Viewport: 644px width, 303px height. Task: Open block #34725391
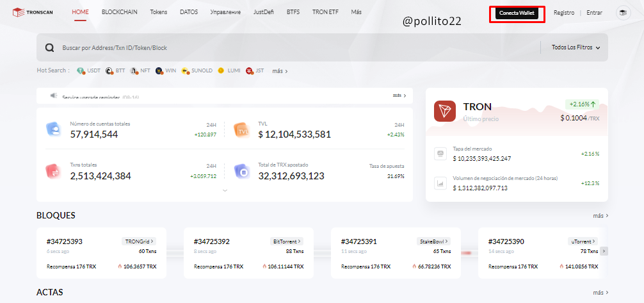tap(359, 242)
